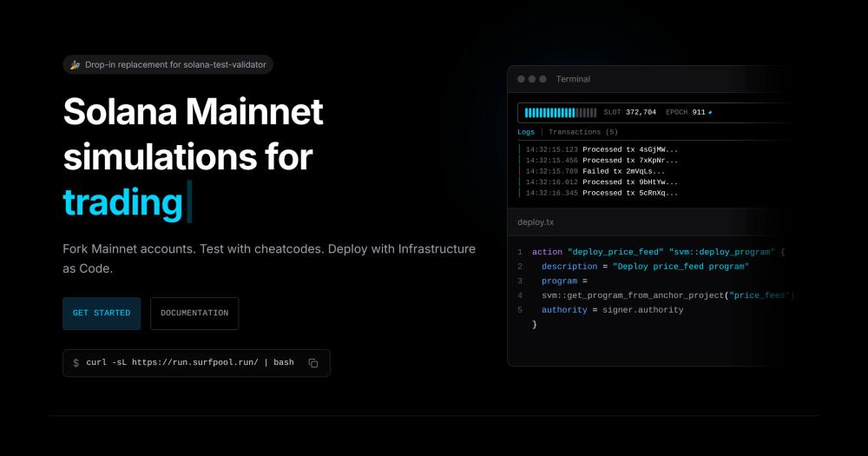
Task: Click the 'EPOCH 911' value
Action: [686, 112]
